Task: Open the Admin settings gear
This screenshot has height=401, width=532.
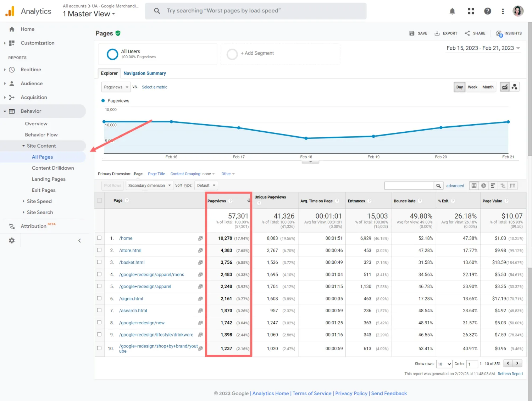Action: pos(12,241)
